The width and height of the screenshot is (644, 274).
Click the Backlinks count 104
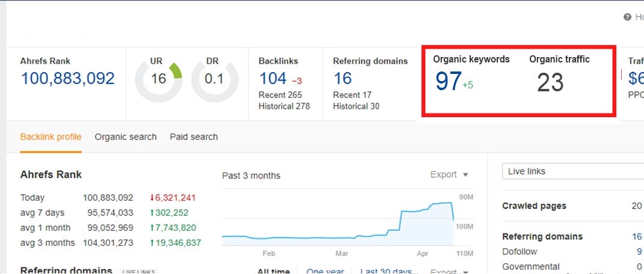click(x=272, y=79)
